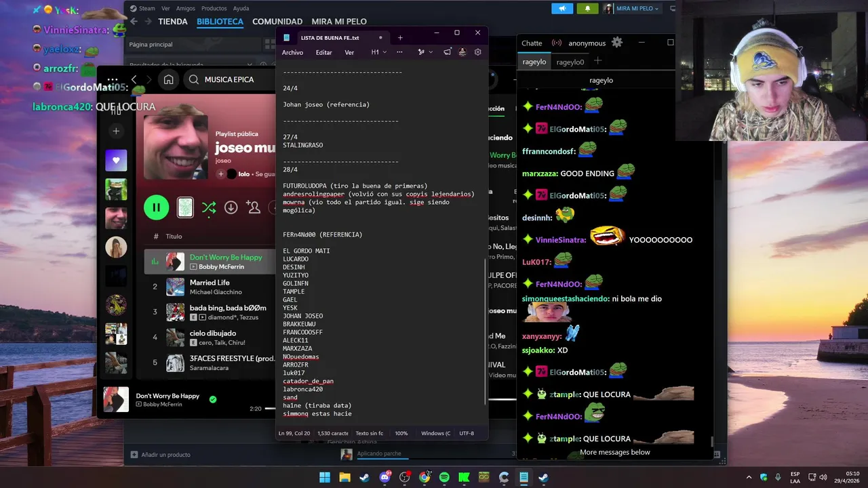
Task: Open Windows Start menu
Action: 324,477
